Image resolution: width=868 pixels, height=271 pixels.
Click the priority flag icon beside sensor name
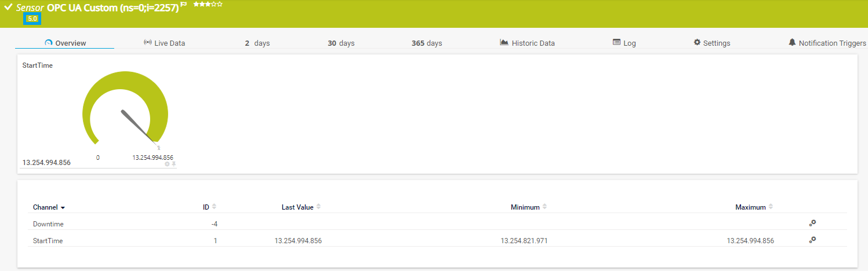[184, 5]
